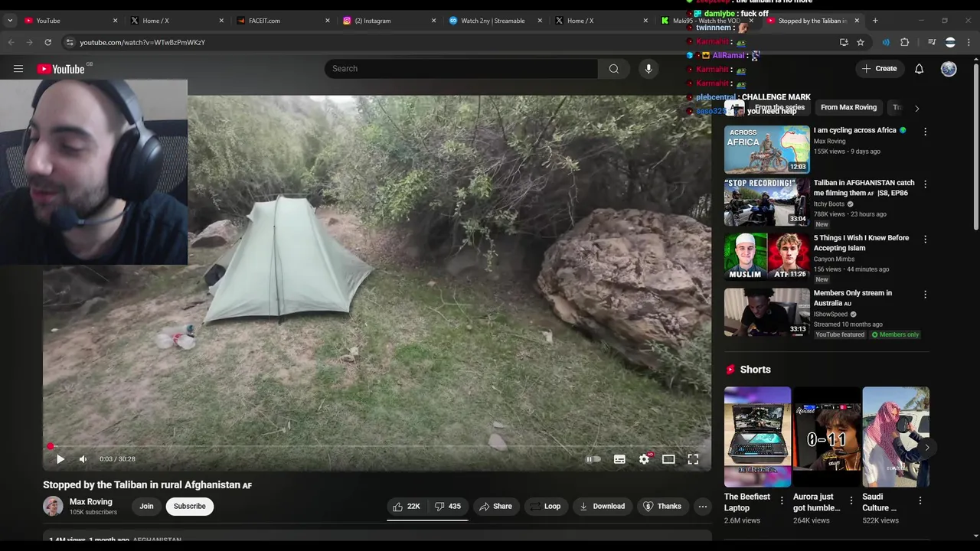Reload the page

(47, 43)
